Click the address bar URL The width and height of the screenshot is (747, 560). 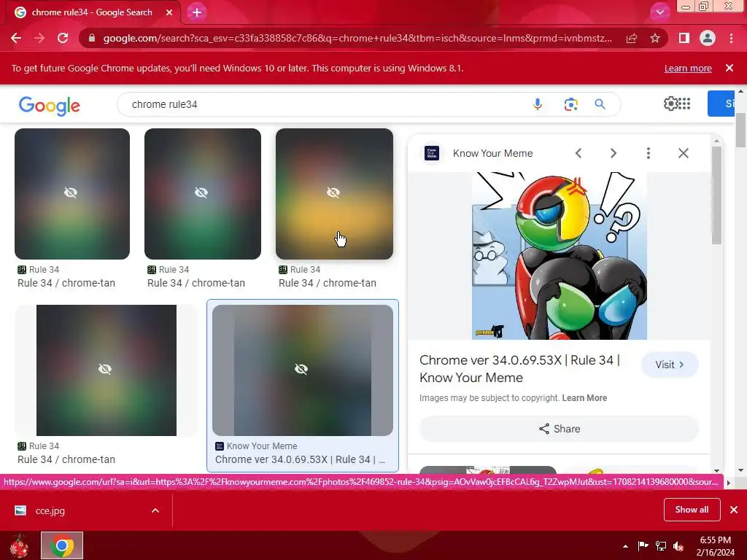point(357,38)
